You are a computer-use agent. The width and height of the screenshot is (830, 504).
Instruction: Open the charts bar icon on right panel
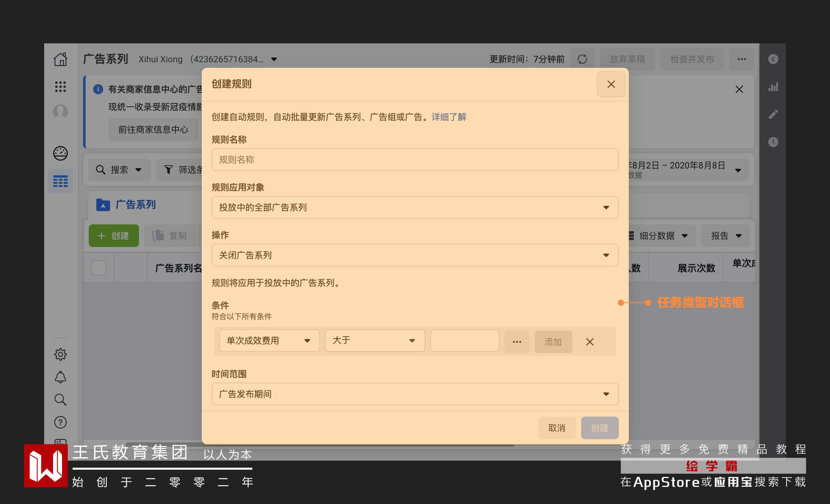click(x=773, y=87)
